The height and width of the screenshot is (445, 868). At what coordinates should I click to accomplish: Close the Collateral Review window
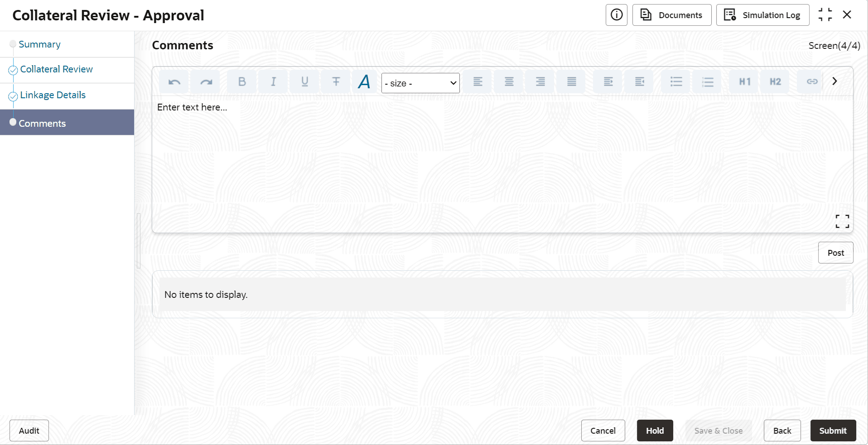847,14
